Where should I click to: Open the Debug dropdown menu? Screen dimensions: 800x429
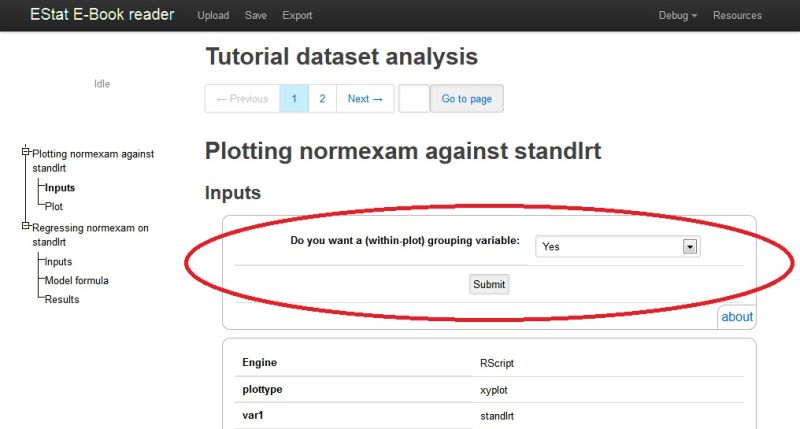click(x=678, y=15)
